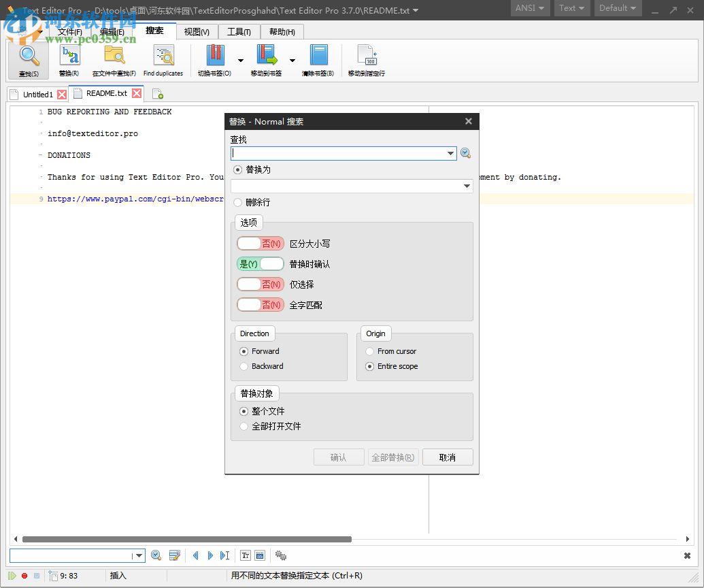
Task: Choose From cursor in Origin group
Action: coord(369,351)
